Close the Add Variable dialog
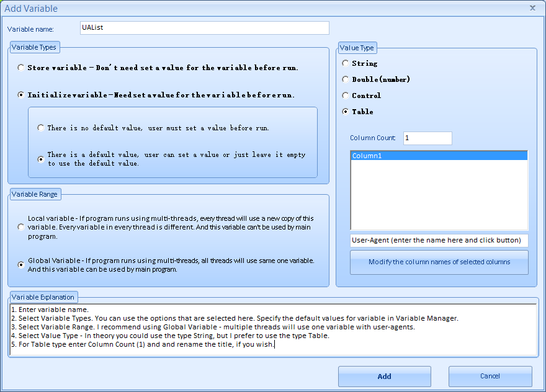 coord(532,8)
